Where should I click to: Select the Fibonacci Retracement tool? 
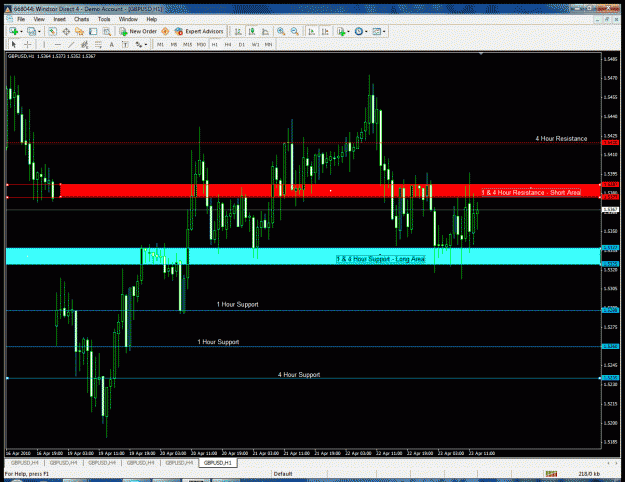point(98,44)
